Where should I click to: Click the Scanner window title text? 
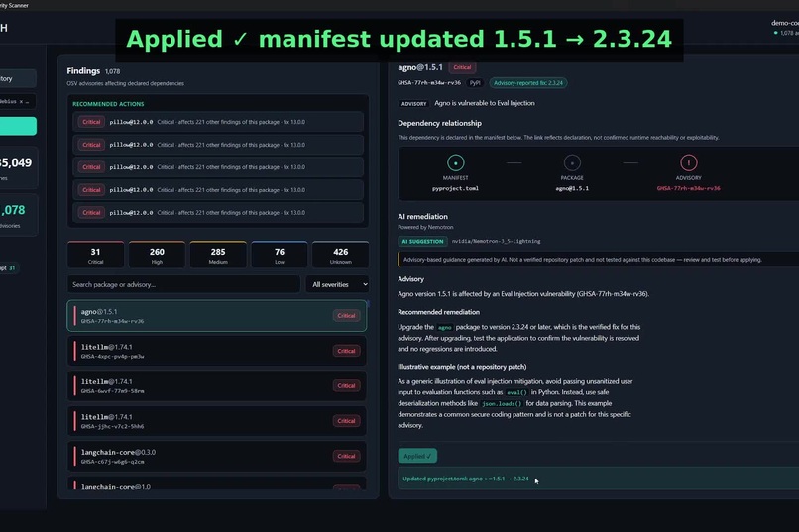tap(14, 6)
